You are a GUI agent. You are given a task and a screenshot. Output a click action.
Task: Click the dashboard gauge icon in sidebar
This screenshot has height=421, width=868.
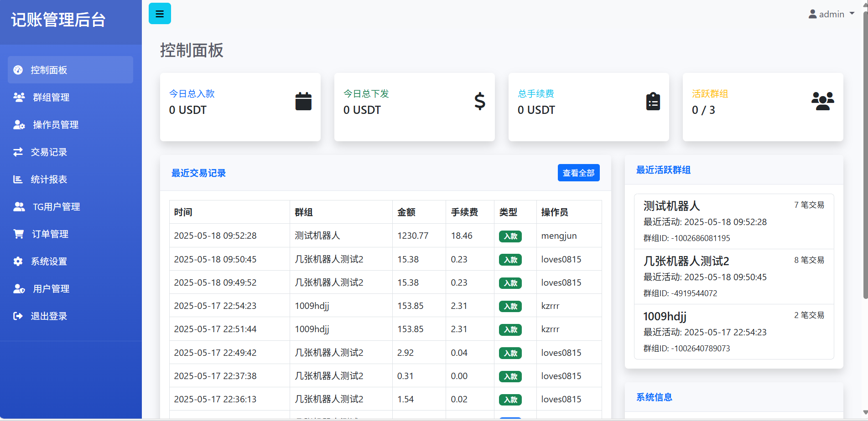pos(18,70)
